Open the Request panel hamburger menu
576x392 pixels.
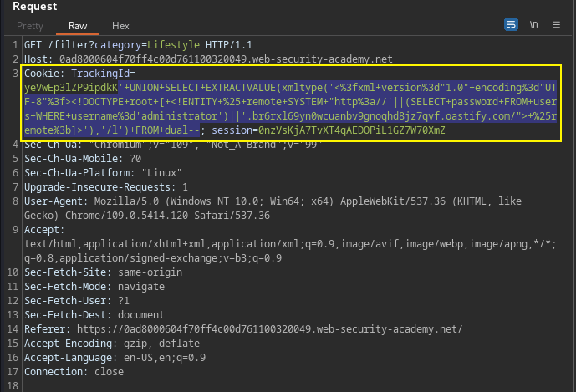(x=556, y=24)
